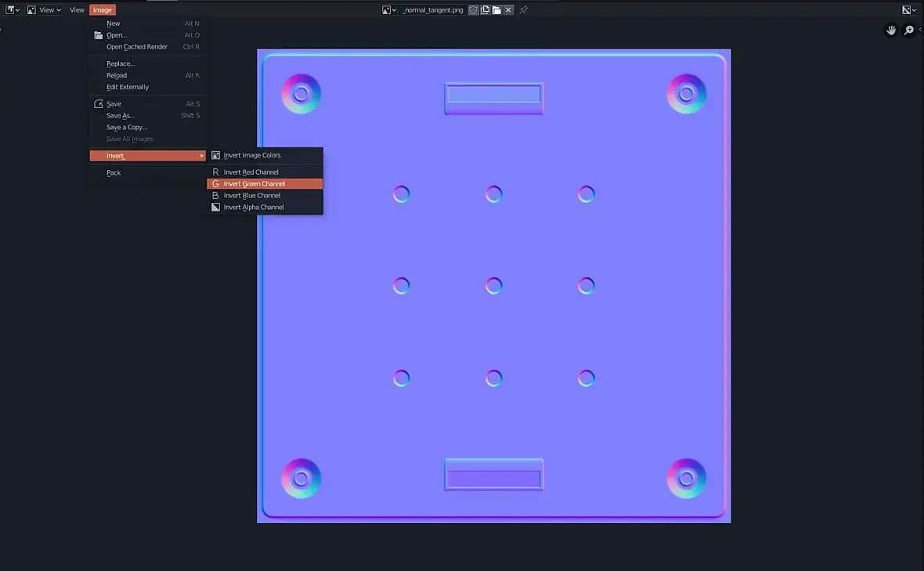Choose Pack in the Image menu

(x=147, y=172)
